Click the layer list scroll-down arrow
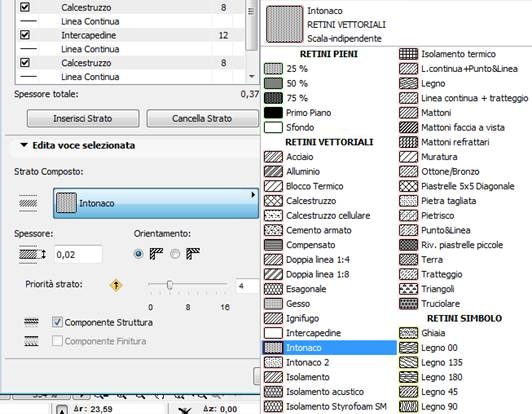The height and width of the screenshot is (414, 532). pos(251,76)
